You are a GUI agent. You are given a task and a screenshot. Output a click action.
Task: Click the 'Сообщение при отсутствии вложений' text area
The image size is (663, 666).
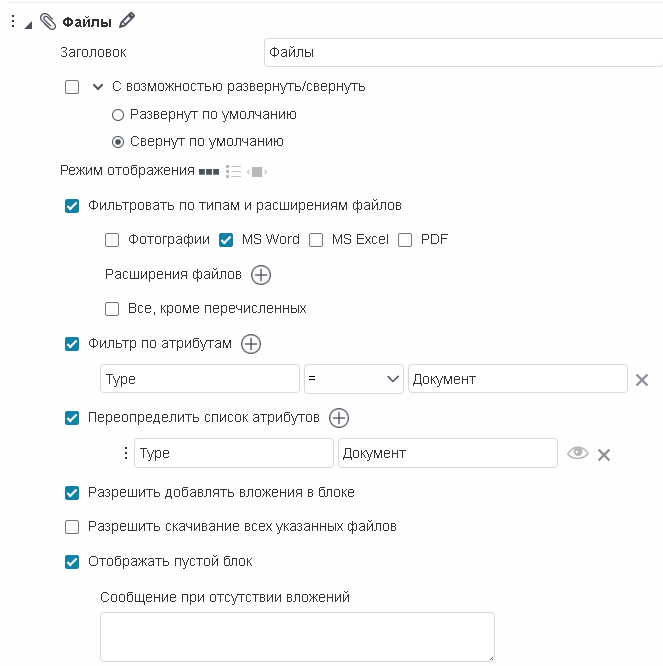click(x=297, y=637)
